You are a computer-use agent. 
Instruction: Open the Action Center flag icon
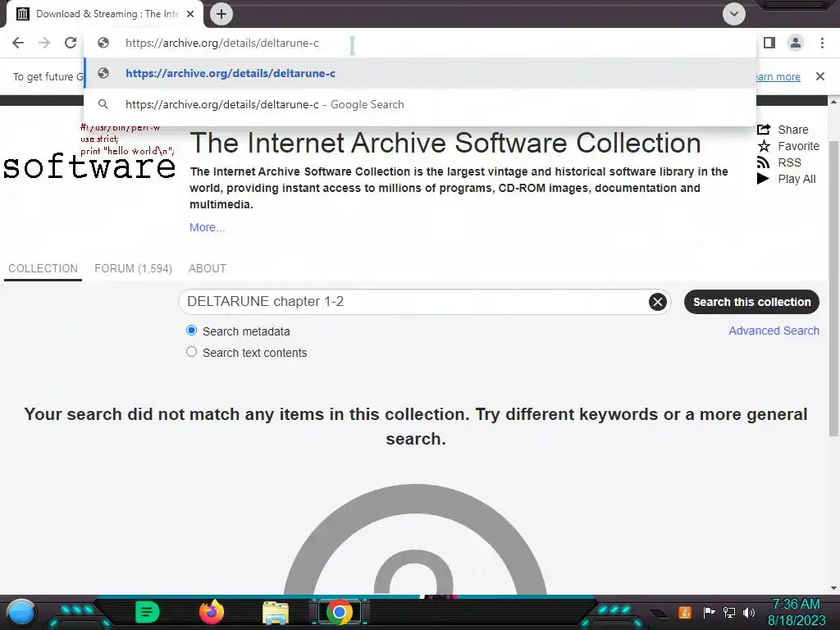click(x=709, y=612)
